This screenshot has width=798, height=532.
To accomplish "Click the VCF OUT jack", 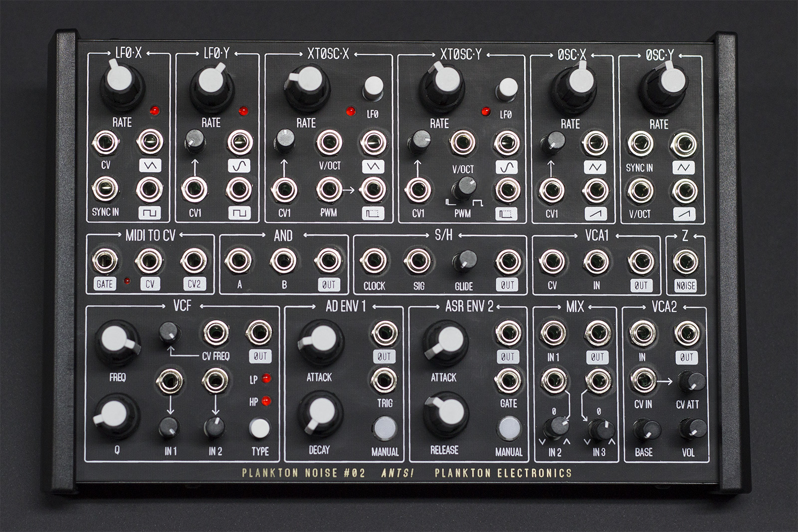I will click(x=260, y=333).
